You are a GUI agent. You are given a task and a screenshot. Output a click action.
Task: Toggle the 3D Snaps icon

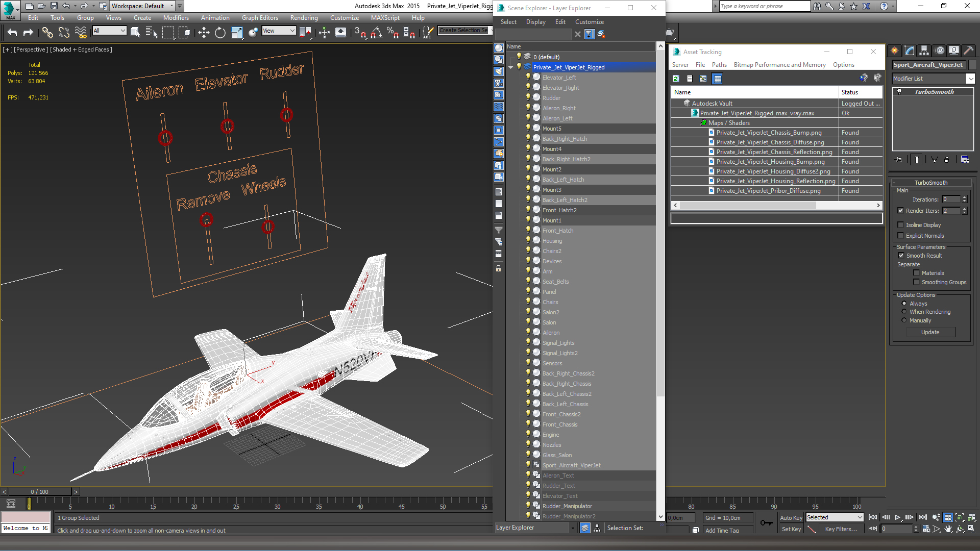[x=360, y=33]
